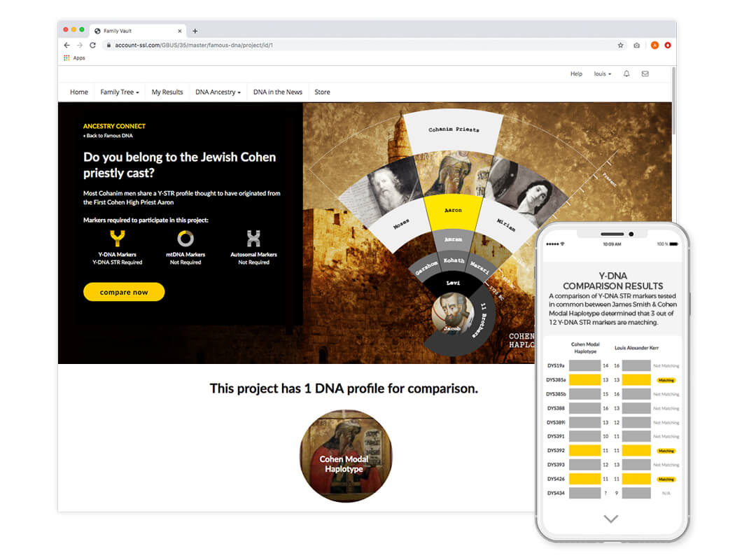Click the DYS393 marker label on phone
The image size is (756, 560).
tap(556, 465)
